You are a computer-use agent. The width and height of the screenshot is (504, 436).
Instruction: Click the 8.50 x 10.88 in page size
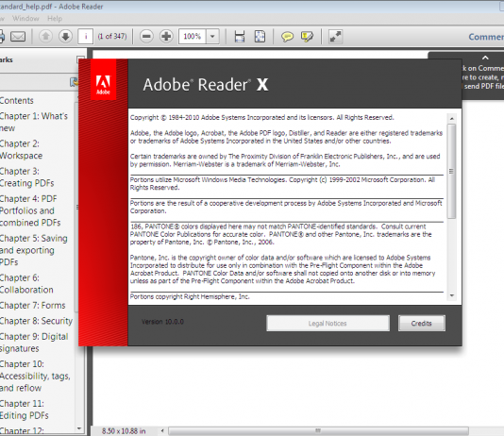(x=124, y=431)
